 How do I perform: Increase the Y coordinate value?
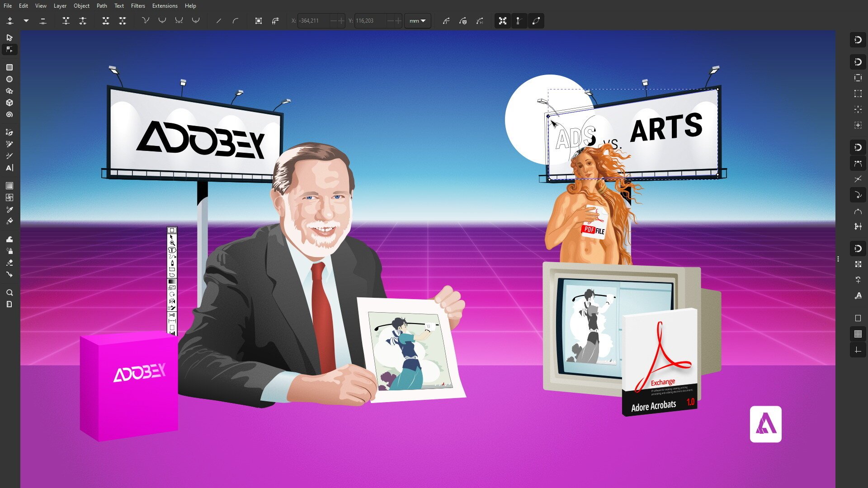tap(398, 21)
